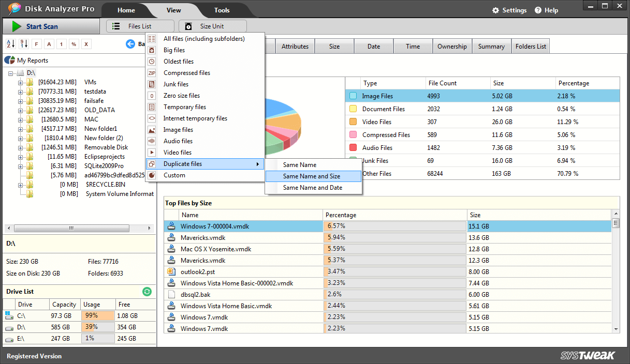Screen dimensions: 630x364
Task: Expand the VMs folder in My Reports
Action: (x=20, y=83)
